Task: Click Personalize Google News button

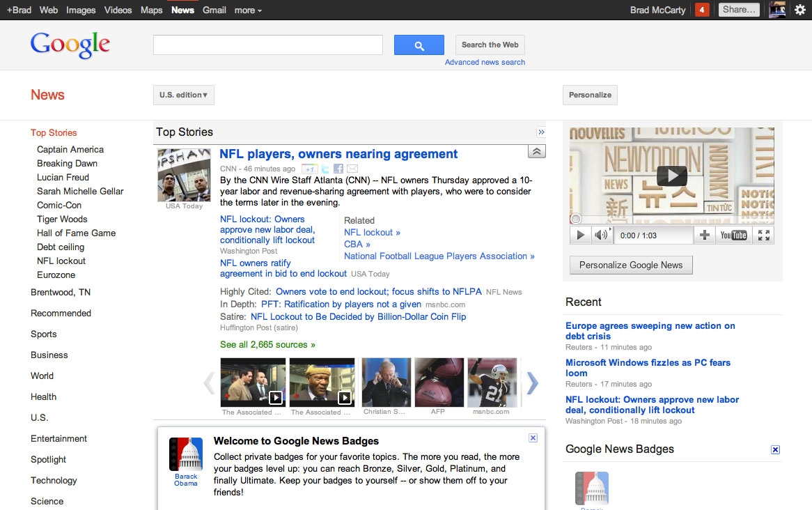Action: click(631, 265)
